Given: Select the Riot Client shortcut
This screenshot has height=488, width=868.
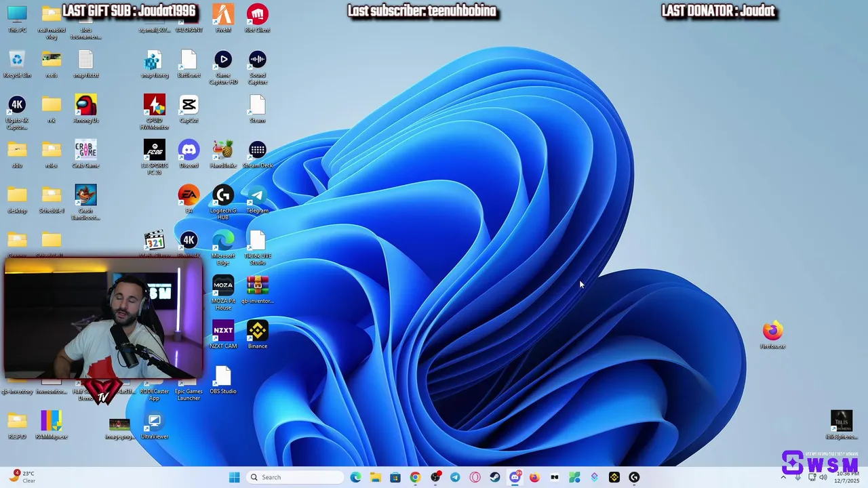Looking at the screenshot, I should 257,19.
